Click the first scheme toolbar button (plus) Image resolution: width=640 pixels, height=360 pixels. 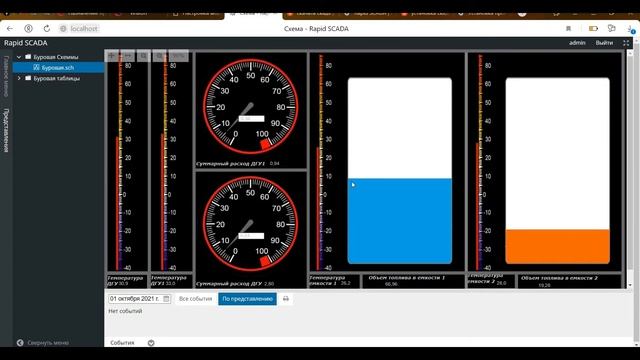click(x=112, y=56)
